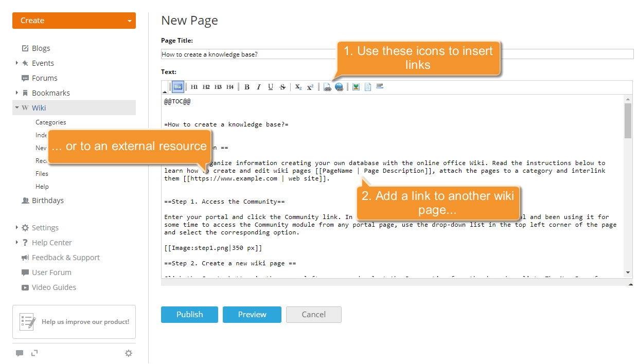Open the Wiki Help subsection
638x364 pixels.
pos(42,187)
